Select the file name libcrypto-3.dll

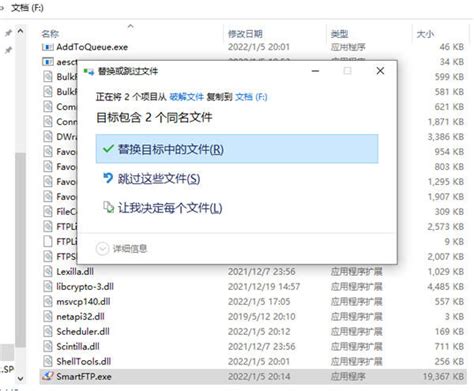(85, 287)
